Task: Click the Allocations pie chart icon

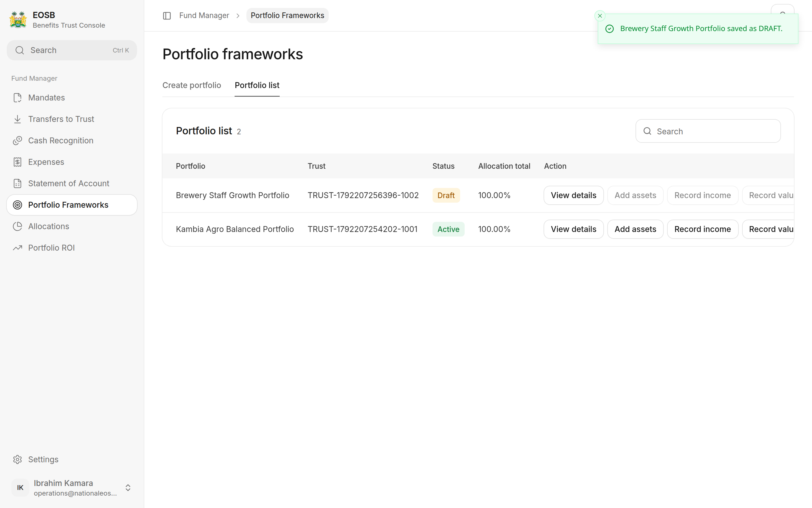Action: (x=17, y=226)
